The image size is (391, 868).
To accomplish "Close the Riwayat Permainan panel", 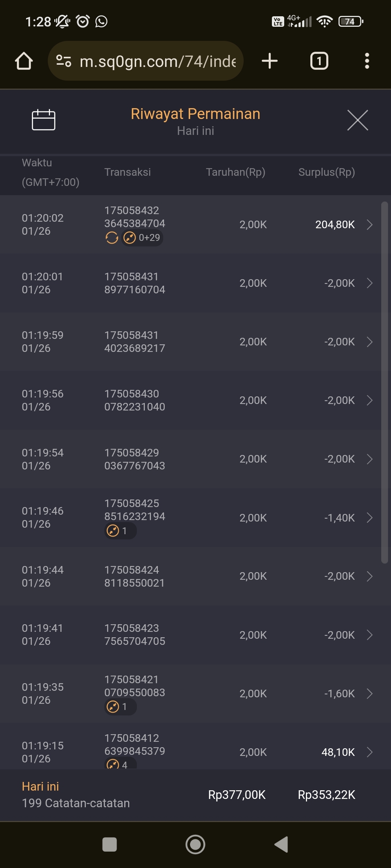I will [x=357, y=120].
